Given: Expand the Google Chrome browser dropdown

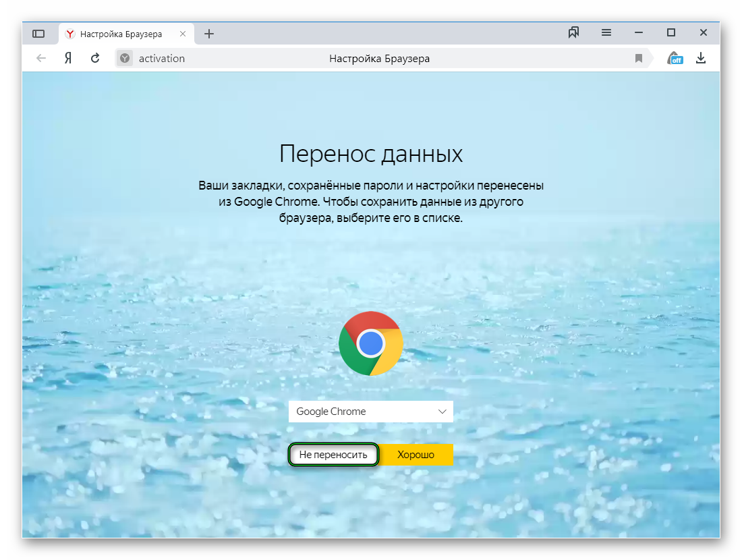Looking at the screenshot, I should click(x=371, y=412).
